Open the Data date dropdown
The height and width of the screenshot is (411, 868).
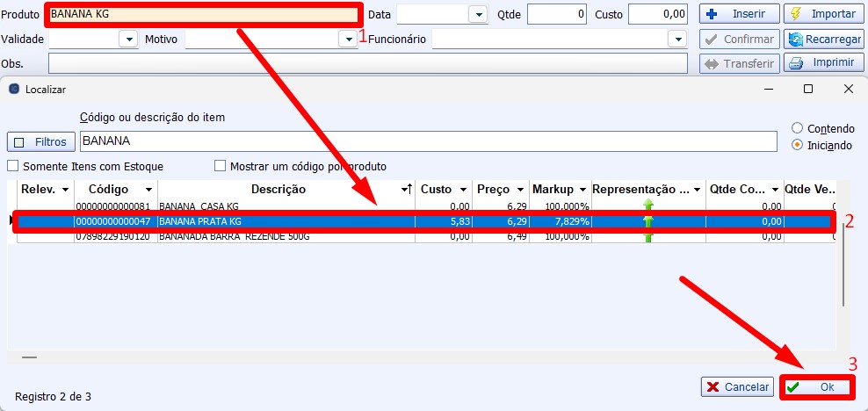tap(478, 14)
